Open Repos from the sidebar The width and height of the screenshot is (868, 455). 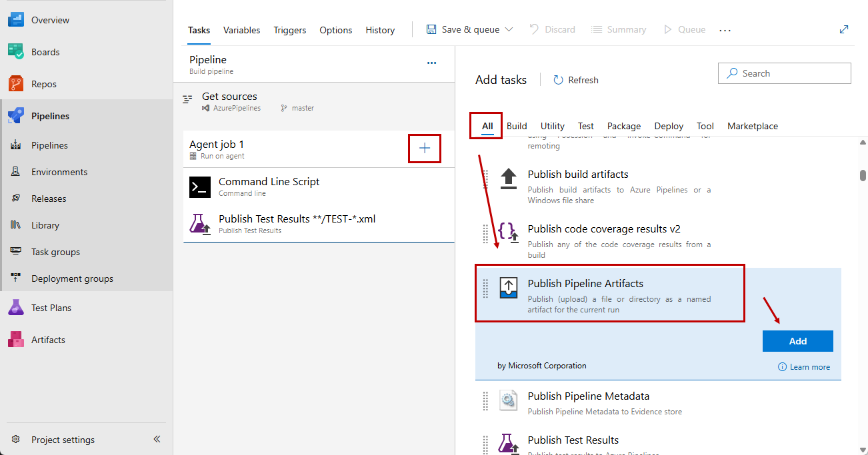coord(43,83)
